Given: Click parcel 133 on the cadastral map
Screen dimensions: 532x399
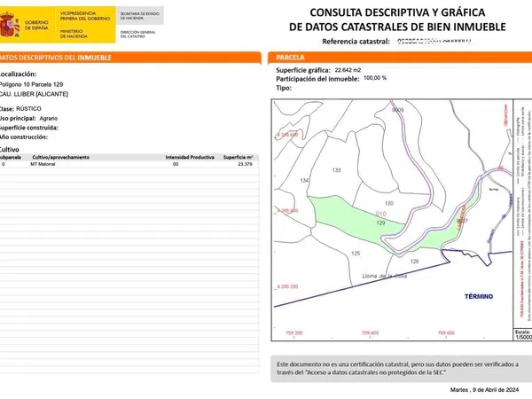Looking at the screenshot, I should (336, 170).
